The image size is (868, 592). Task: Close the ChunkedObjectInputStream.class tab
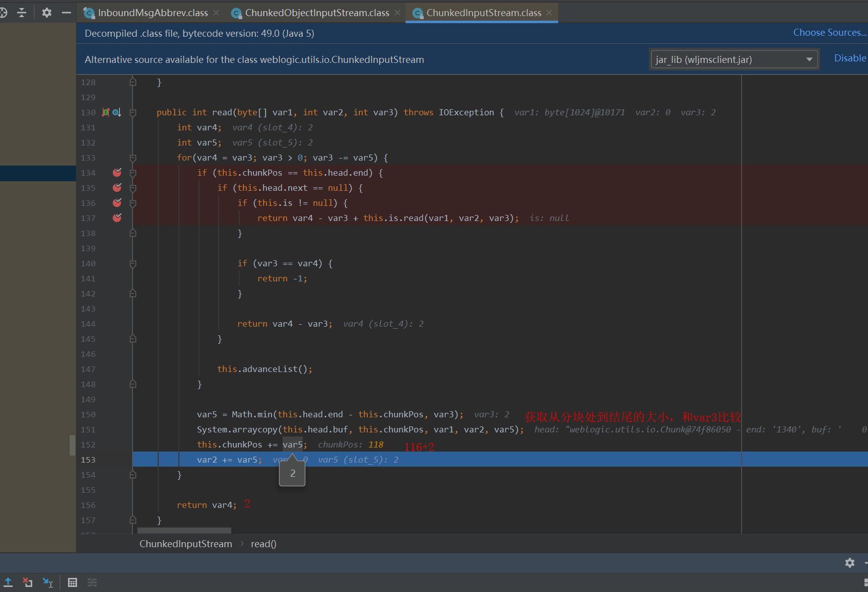397,13
